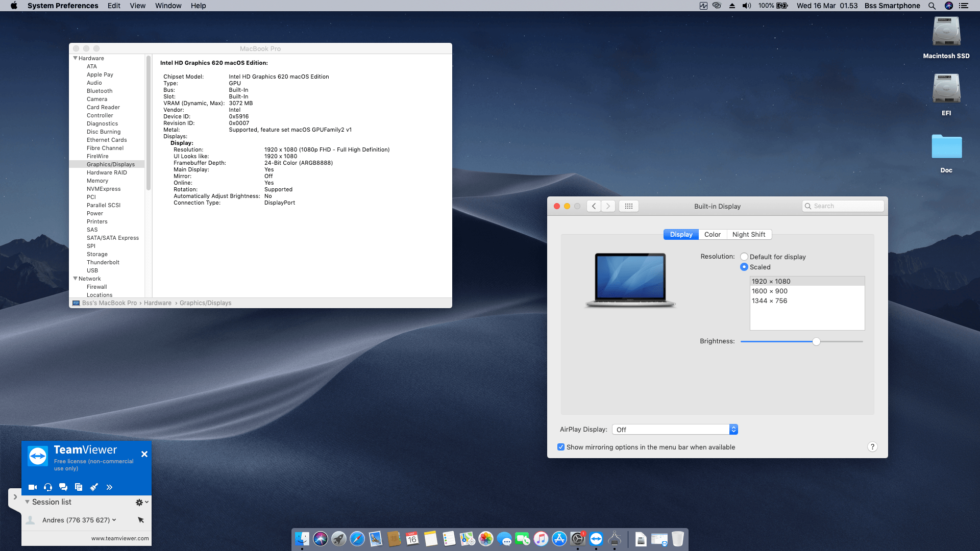This screenshot has height=551, width=980.
Task: Go back in System Preferences
Action: tap(594, 206)
